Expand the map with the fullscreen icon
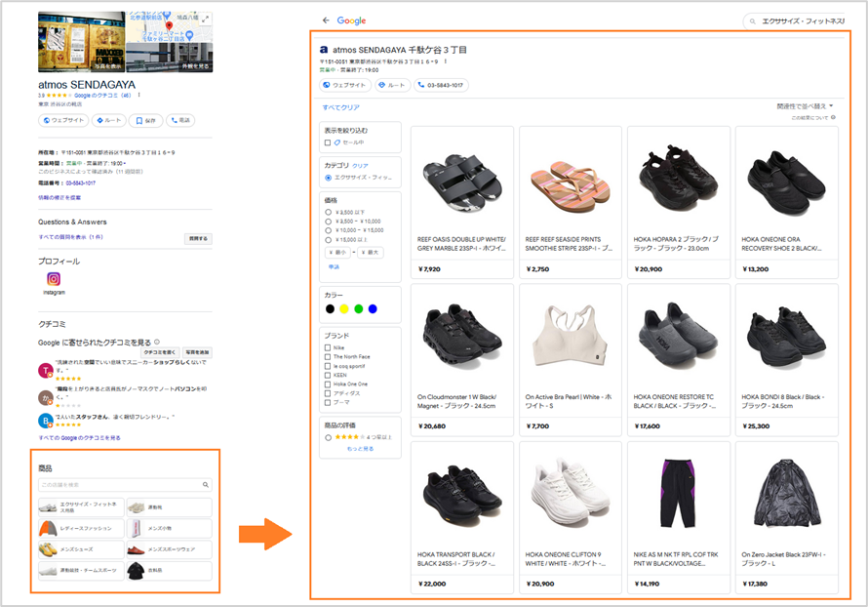This screenshot has width=868, height=607. pyautogui.click(x=205, y=19)
